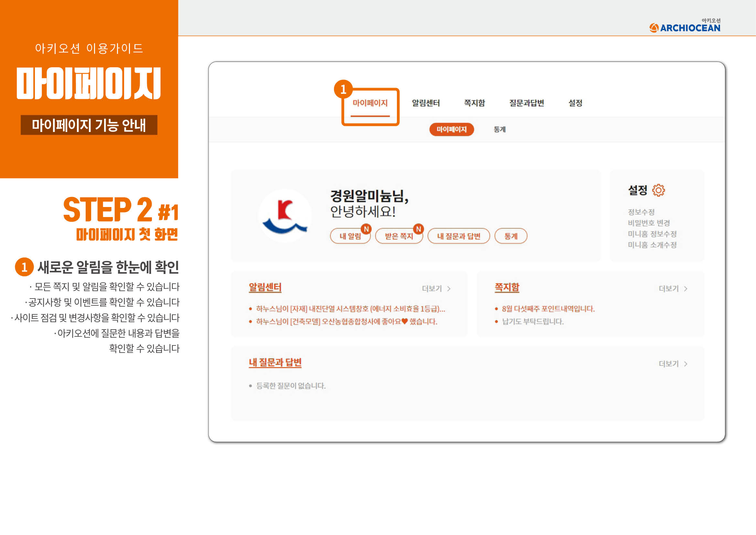Click the 알림센터 section heading
Viewport: 756px width, 535px height.
click(265, 287)
